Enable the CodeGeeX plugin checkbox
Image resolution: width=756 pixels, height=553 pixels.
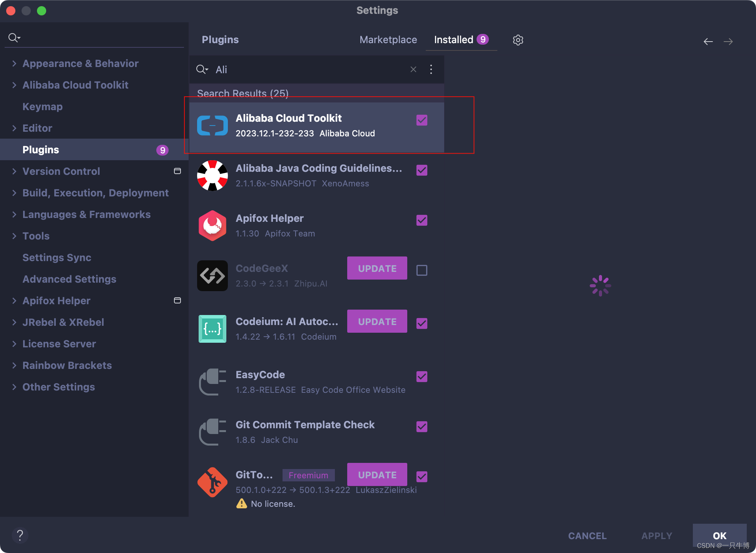click(421, 270)
